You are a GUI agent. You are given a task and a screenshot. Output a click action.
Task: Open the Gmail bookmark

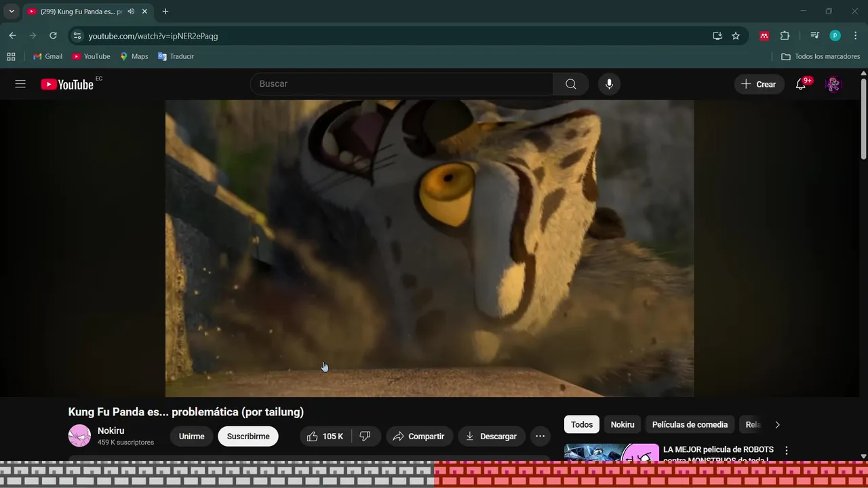point(47,56)
